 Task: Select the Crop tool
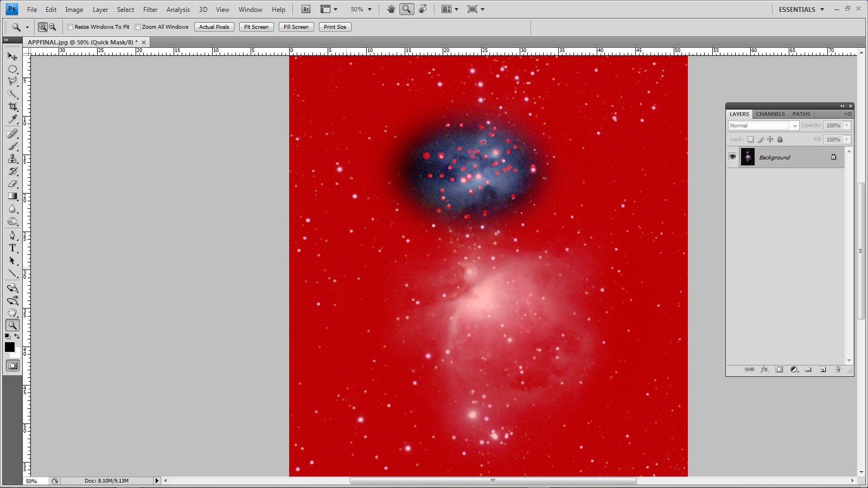pos(13,106)
